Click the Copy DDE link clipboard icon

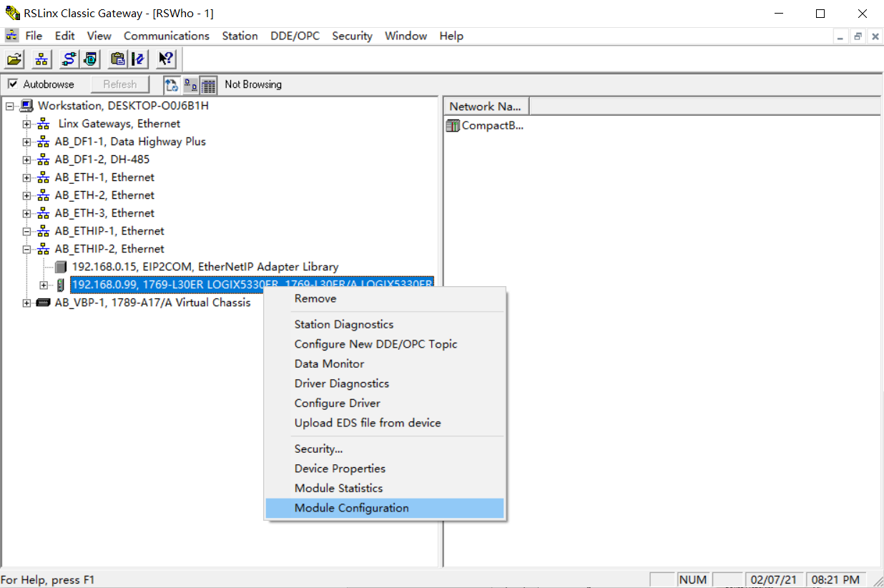(118, 59)
